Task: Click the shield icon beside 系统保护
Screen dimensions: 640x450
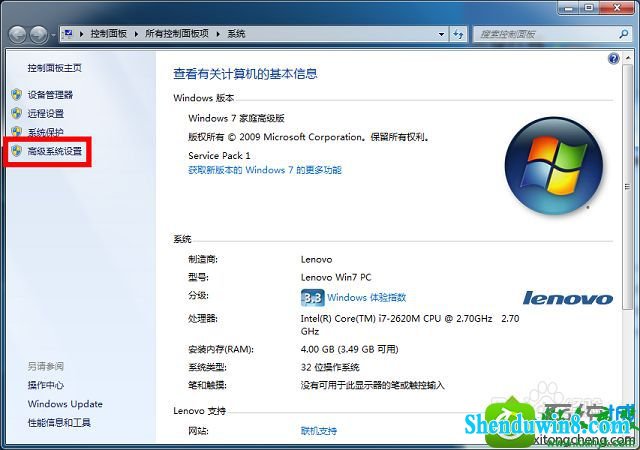Action: pyautogui.click(x=17, y=131)
